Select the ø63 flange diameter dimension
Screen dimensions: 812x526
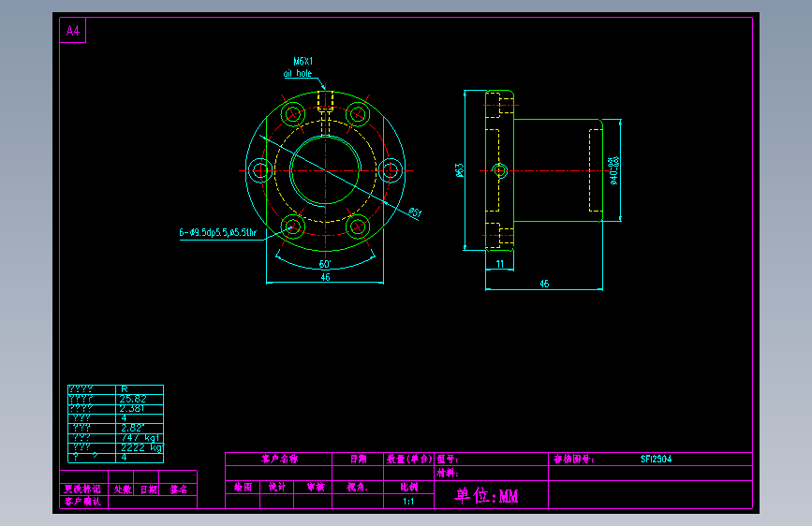coord(459,170)
